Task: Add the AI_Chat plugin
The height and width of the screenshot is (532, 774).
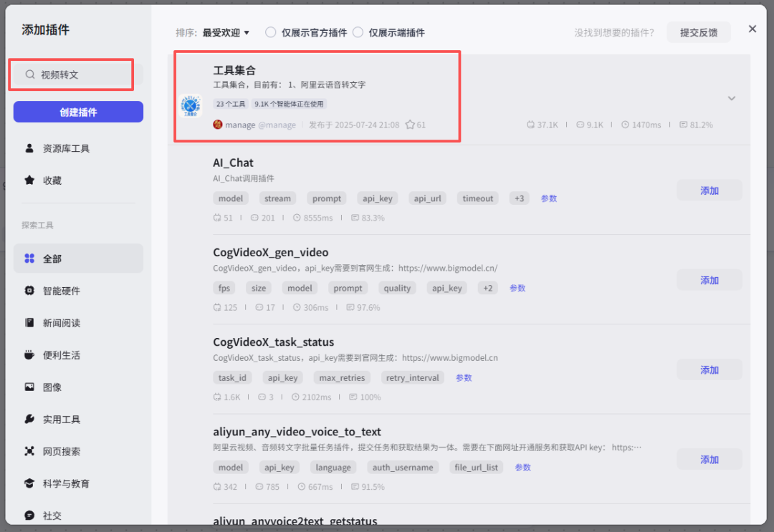Action: click(709, 190)
